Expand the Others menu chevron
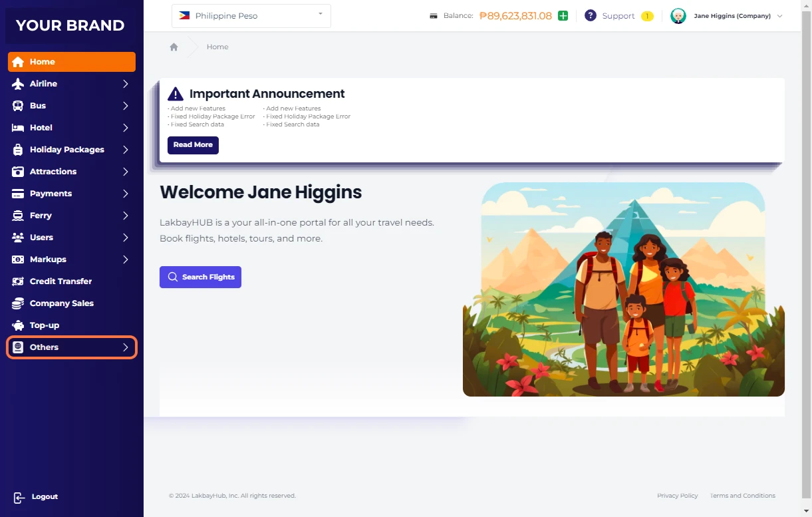Image resolution: width=812 pixels, height=517 pixels. click(125, 347)
